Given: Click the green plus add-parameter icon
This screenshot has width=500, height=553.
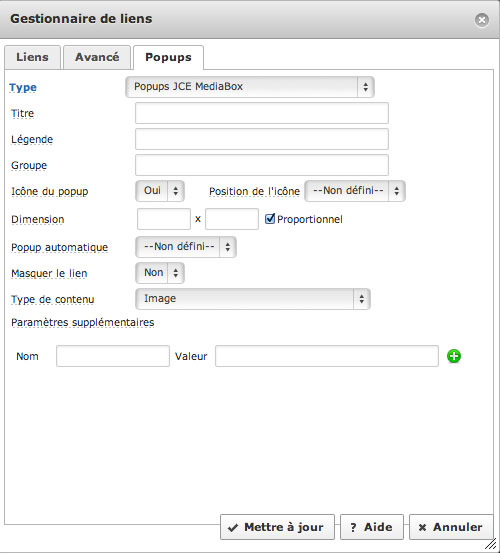Looking at the screenshot, I should (x=454, y=356).
